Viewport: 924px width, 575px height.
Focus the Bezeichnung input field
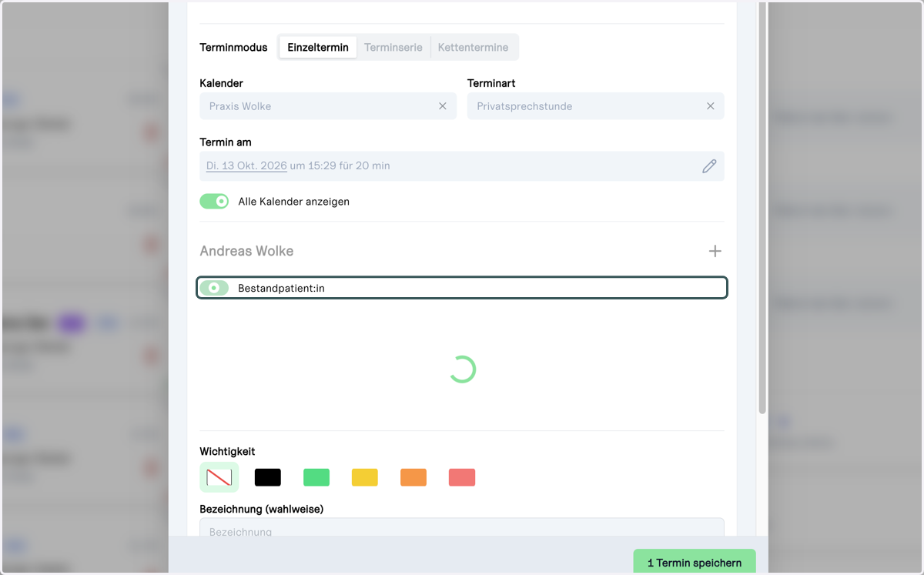click(462, 527)
